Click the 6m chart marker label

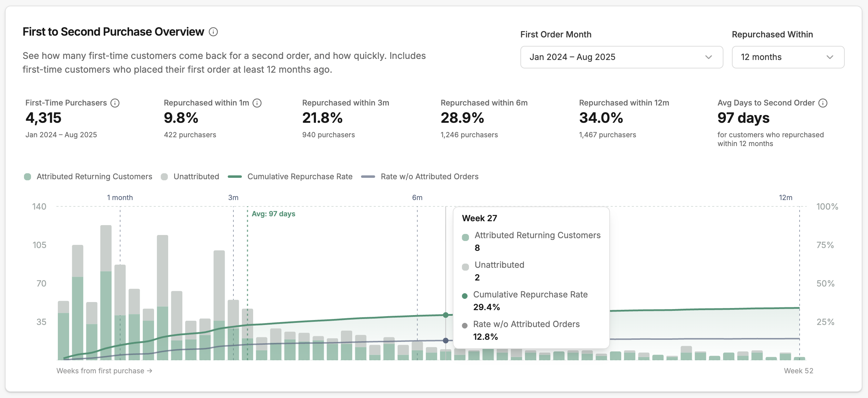[417, 198]
